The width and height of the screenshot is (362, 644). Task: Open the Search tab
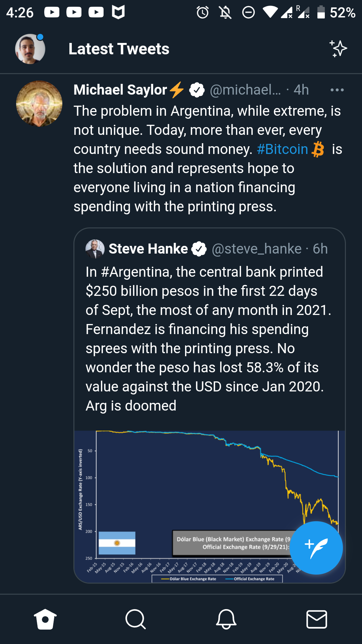click(x=136, y=619)
